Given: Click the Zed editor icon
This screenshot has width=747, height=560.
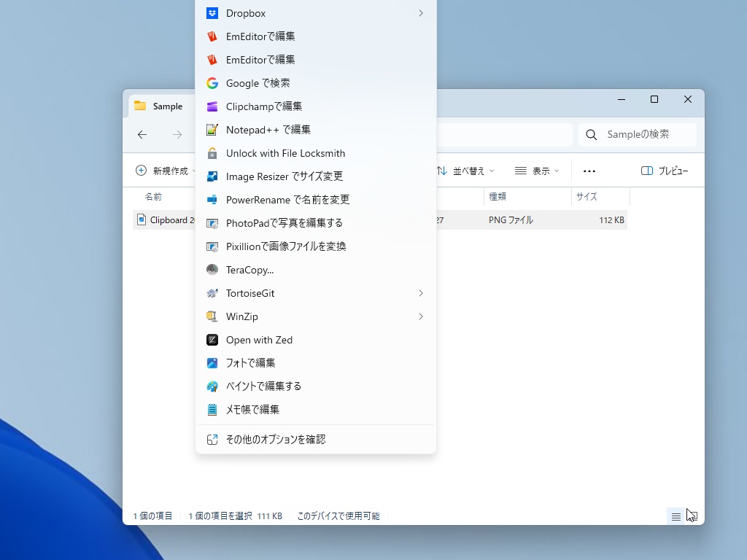Looking at the screenshot, I should click(x=212, y=340).
